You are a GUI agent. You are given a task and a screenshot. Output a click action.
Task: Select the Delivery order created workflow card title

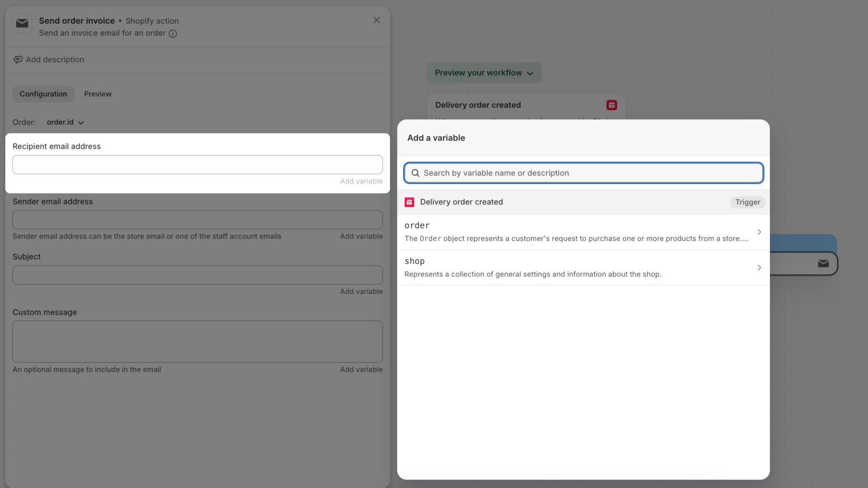(478, 105)
